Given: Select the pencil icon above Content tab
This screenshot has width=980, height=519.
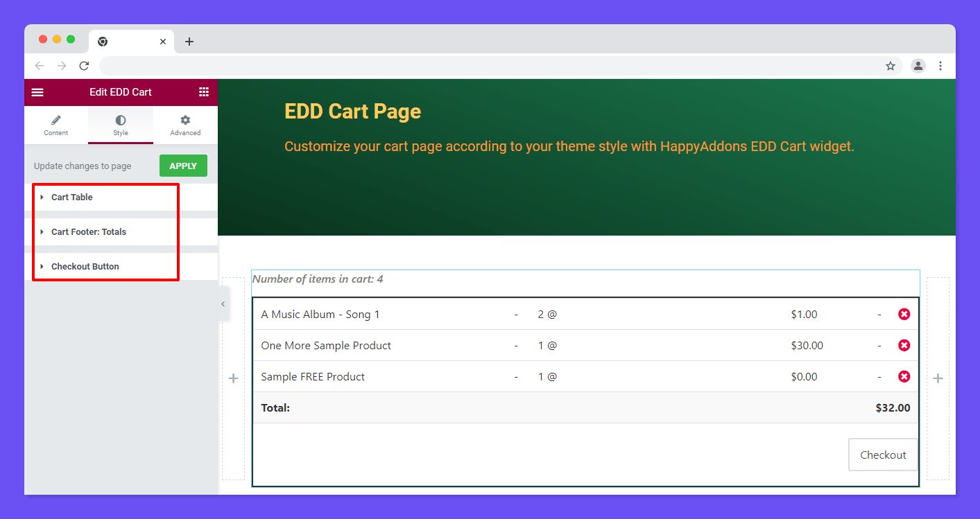Looking at the screenshot, I should click(x=56, y=120).
